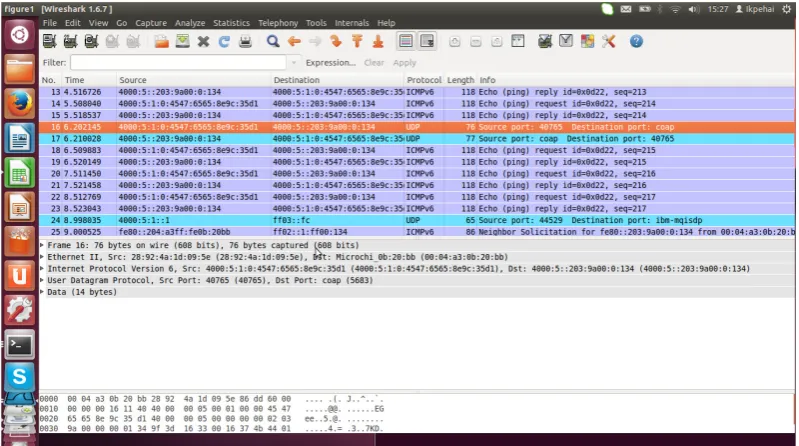799x446 pixels.
Task: Open coloring rules icon
Action: coord(587,41)
